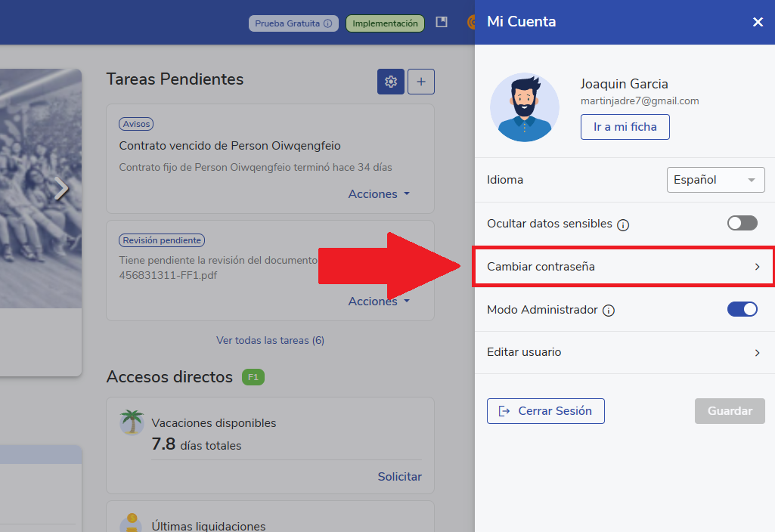Click Solicitar under Vacaciones disponibles
This screenshot has width=775, height=532.
[399, 476]
